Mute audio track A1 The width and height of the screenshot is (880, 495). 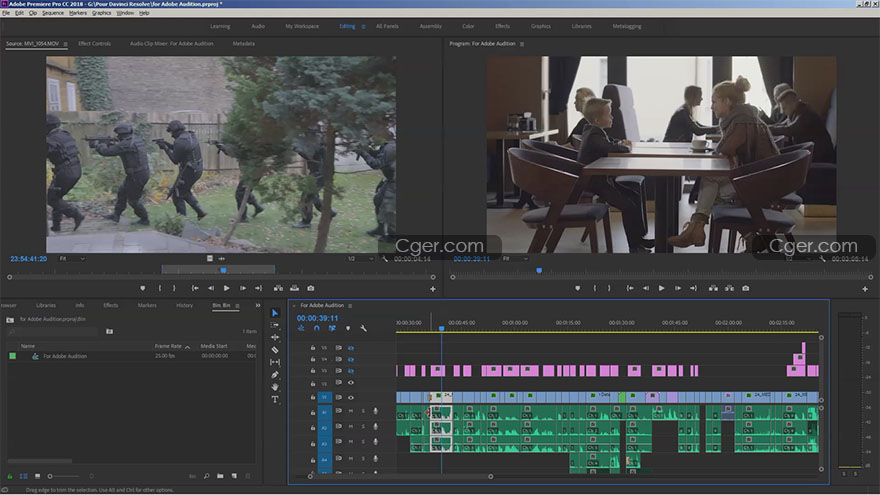[351, 411]
